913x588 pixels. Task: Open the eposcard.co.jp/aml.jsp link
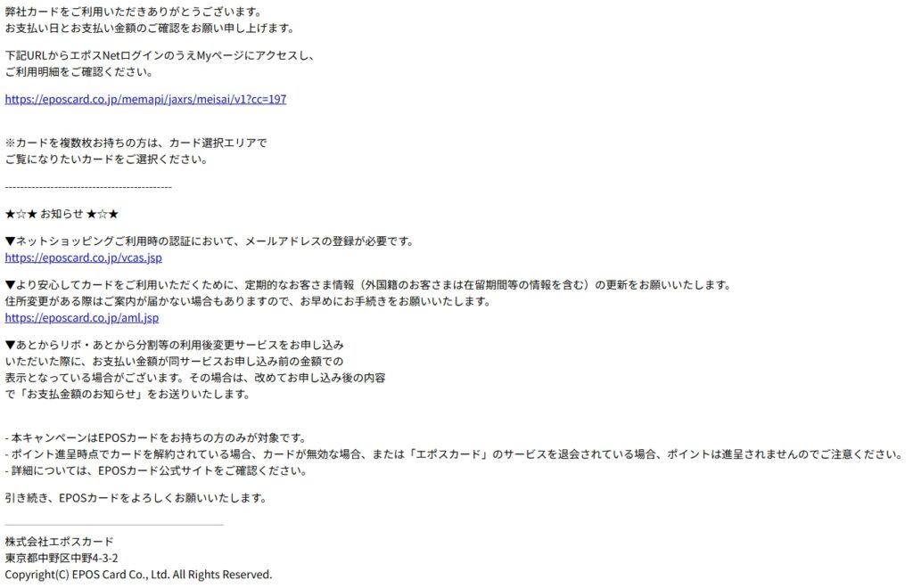click(81, 318)
